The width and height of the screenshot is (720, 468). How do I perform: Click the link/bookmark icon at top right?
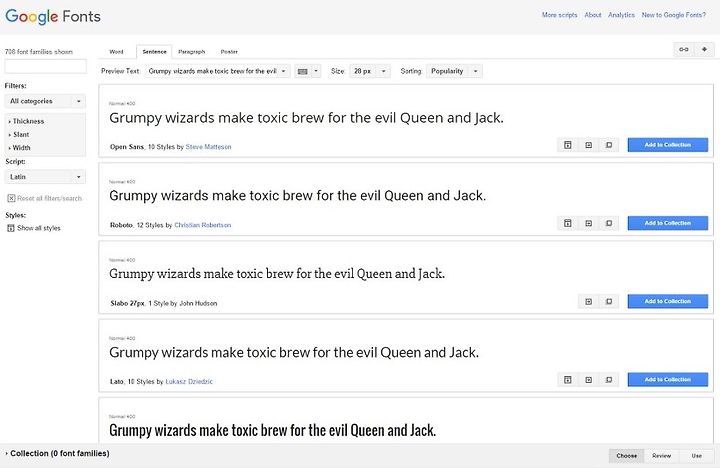click(x=684, y=49)
